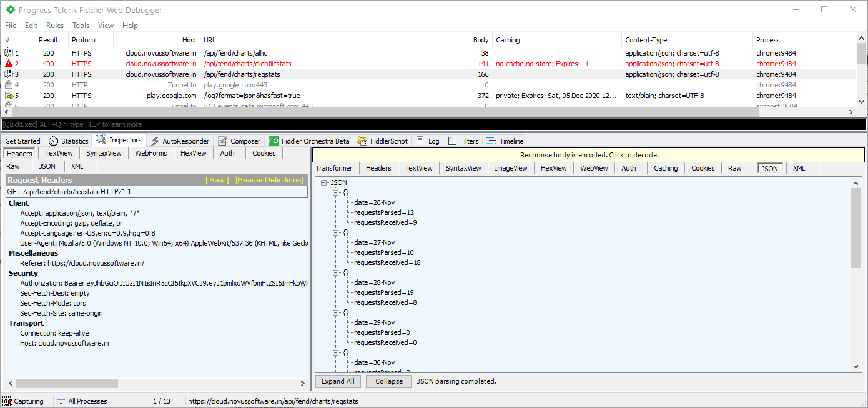Open the Rules menu
This screenshot has width=868, height=408.
tap(55, 26)
